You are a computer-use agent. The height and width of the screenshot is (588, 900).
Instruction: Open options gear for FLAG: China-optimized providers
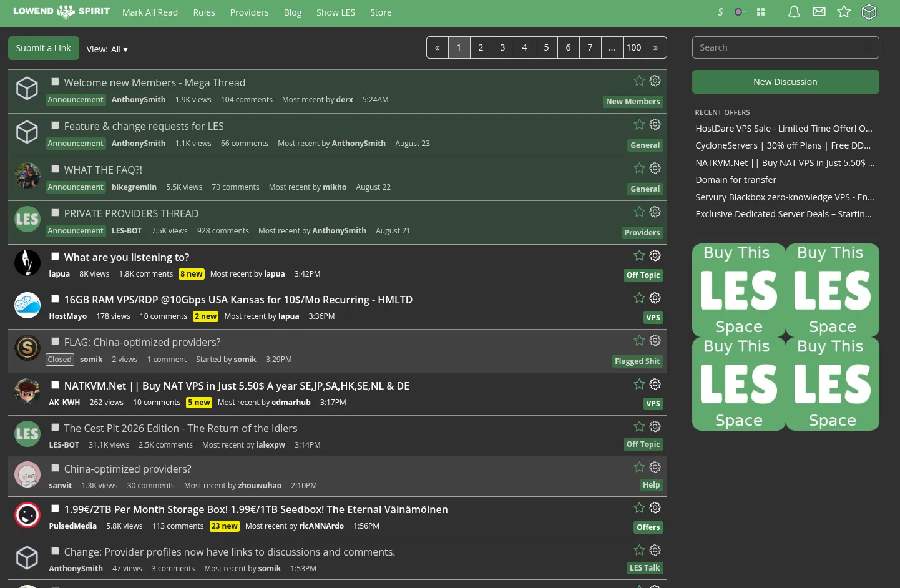pos(655,340)
